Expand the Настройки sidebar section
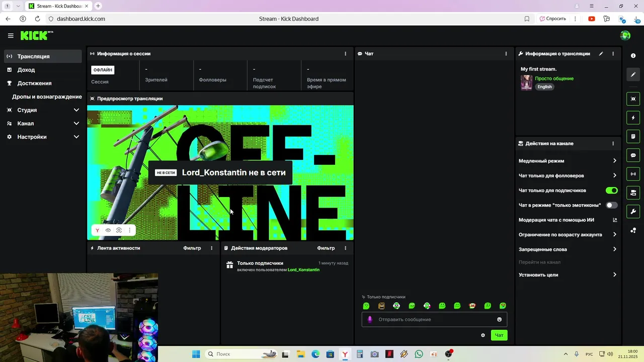 pyautogui.click(x=42, y=137)
